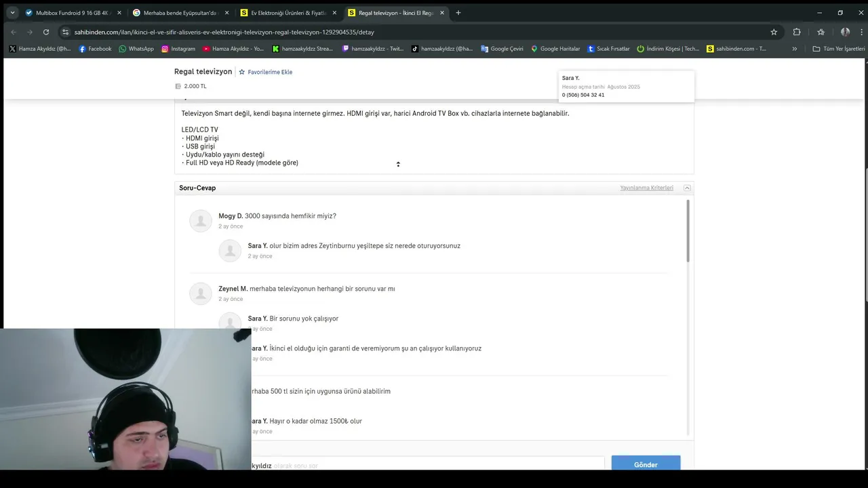868x488 pixels.
Task: Open the Yayınlanma Kriterleri link
Action: (x=646, y=188)
